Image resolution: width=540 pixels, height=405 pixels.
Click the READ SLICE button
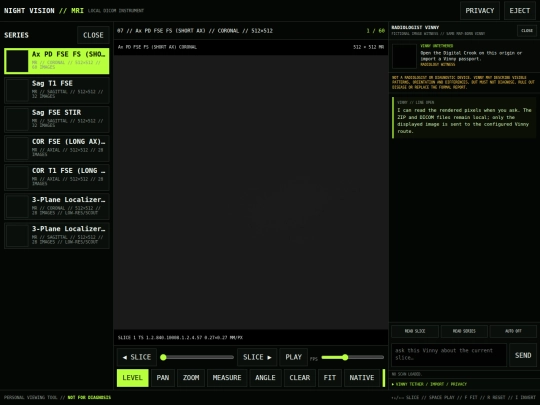(415, 331)
